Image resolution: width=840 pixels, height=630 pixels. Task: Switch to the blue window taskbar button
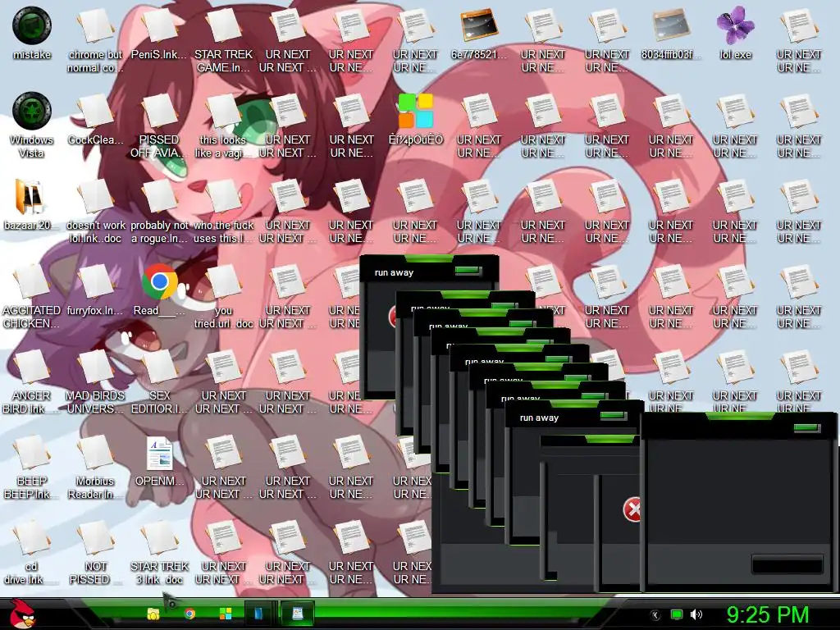[x=260, y=614]
